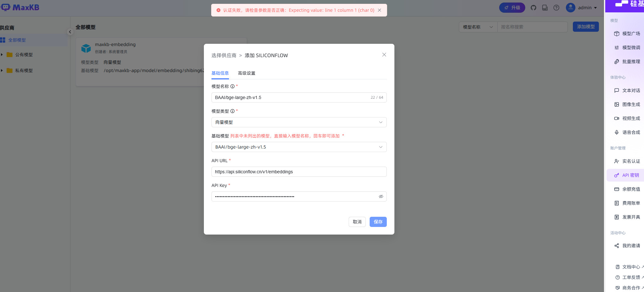Click the info icon beside 模型类型

[232, 111]
